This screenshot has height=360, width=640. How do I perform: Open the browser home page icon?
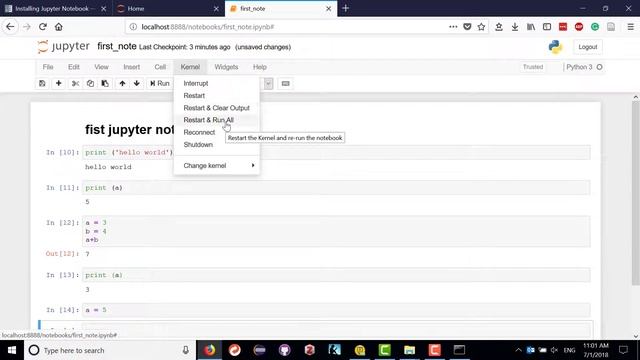tap(59, 27)
